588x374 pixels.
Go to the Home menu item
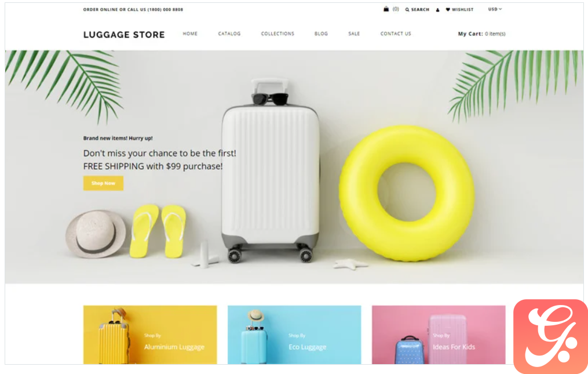pos(190,34)
